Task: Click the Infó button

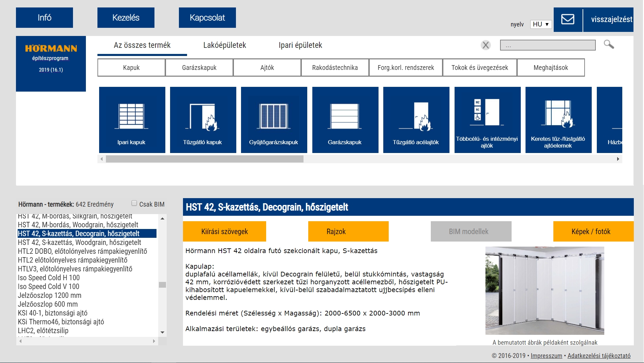Action: click(x=44, y=18)
